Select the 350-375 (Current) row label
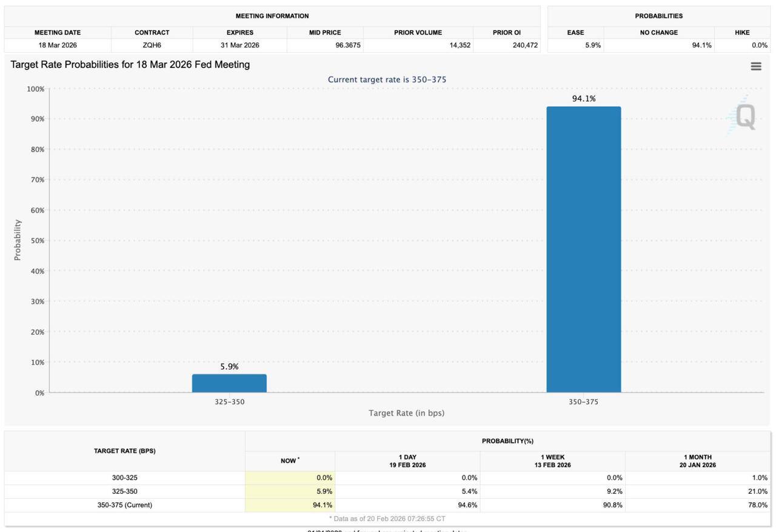Viewport: 776px width, 532px height. tap(124, 505)
